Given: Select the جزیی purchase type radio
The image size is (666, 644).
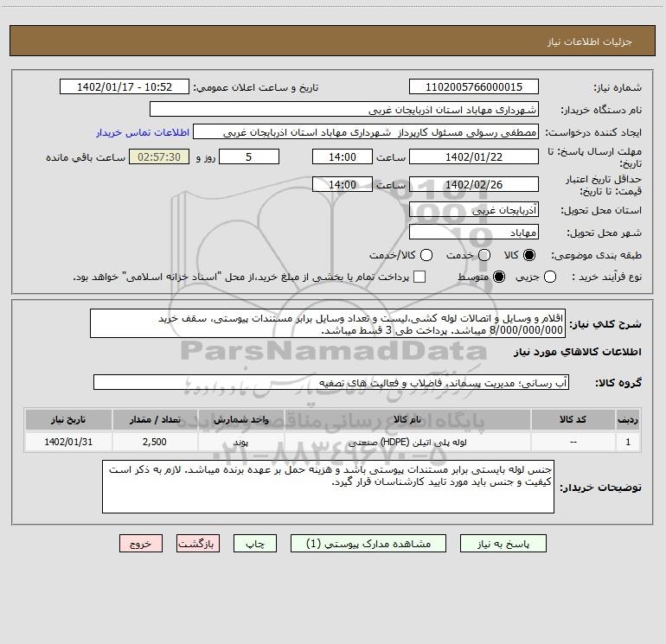Looking at the screenshot, I should [550, 277].
